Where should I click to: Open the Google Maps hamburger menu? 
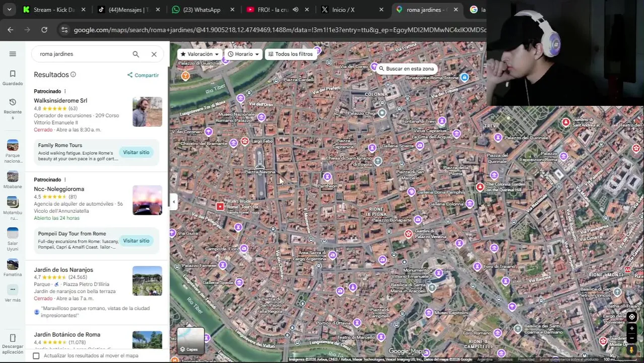pyautogui.click(x=13, y=54)
